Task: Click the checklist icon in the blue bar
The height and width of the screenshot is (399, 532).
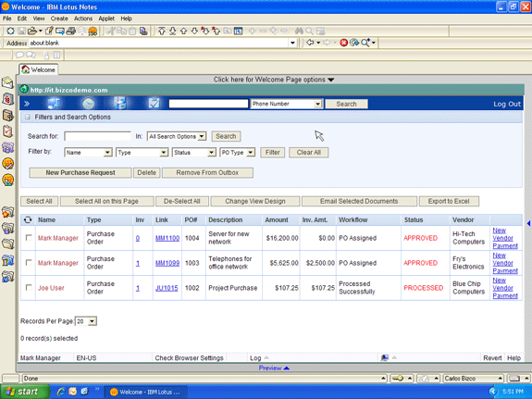Action: coord(154,103)
